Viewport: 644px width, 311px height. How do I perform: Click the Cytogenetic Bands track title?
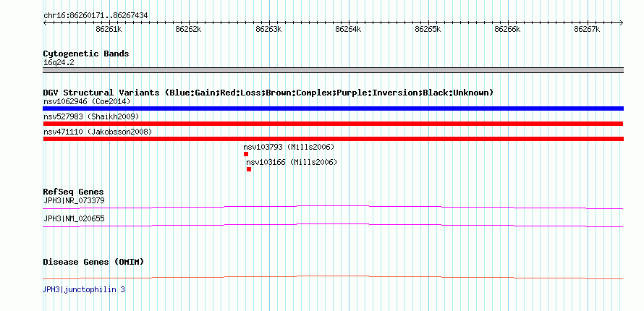[x=86, y=54]
